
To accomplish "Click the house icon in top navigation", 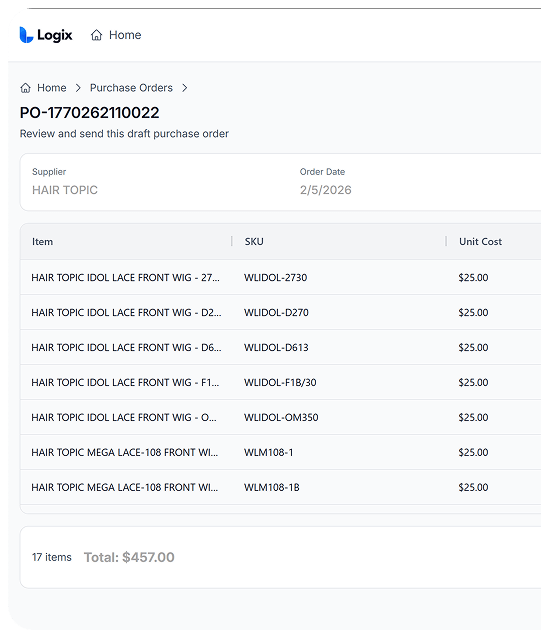I will tap(96, 35).
